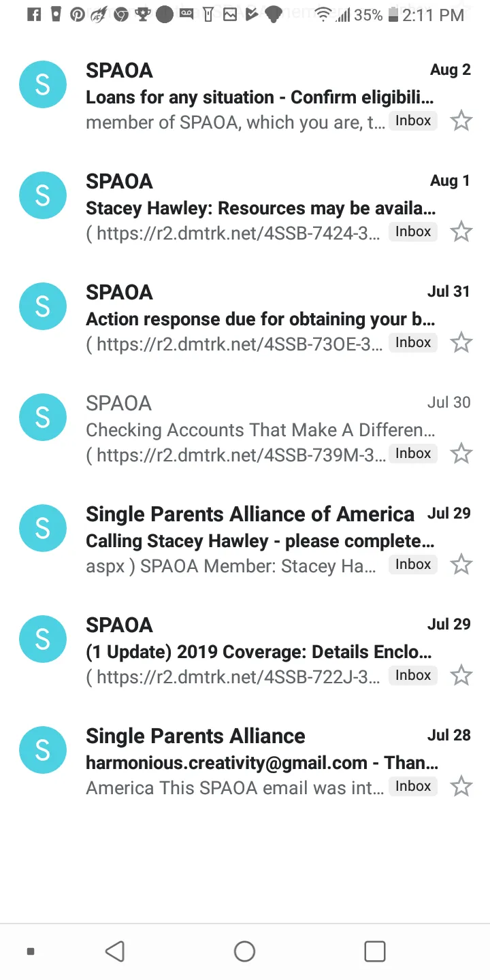
Task: Star the Aug 1 Stacey Hawley resources email
Action: tap(461, 232)
